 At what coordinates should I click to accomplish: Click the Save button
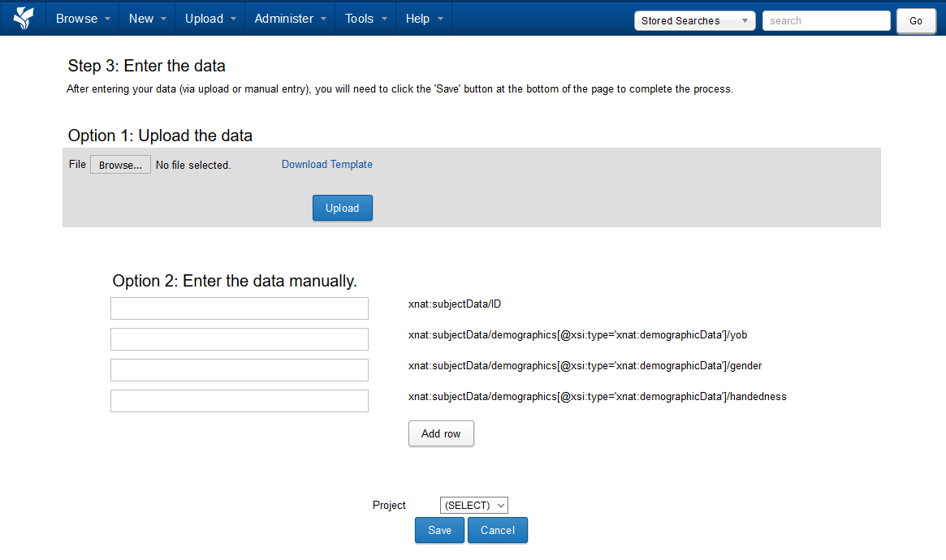(439, 530)
